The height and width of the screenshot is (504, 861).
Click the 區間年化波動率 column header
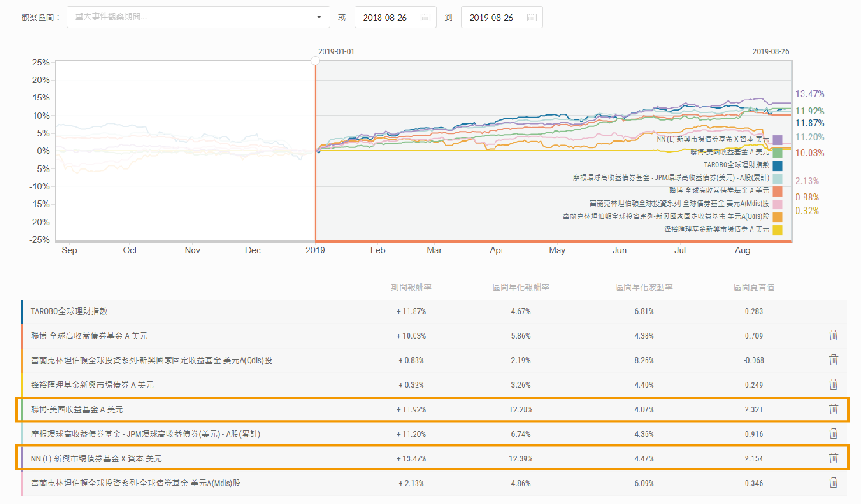[x=644, y=287]
